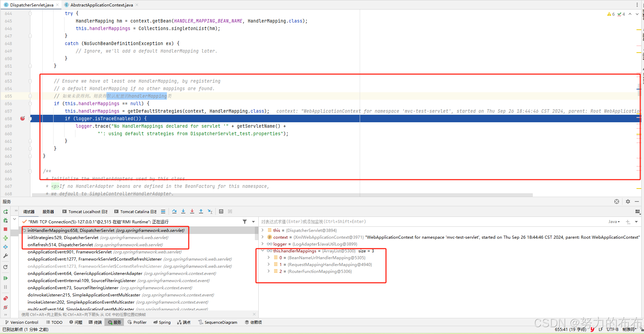Open 问题 Problems tool window
Screen dimensions: 644x334
click(x=76, y=322)
